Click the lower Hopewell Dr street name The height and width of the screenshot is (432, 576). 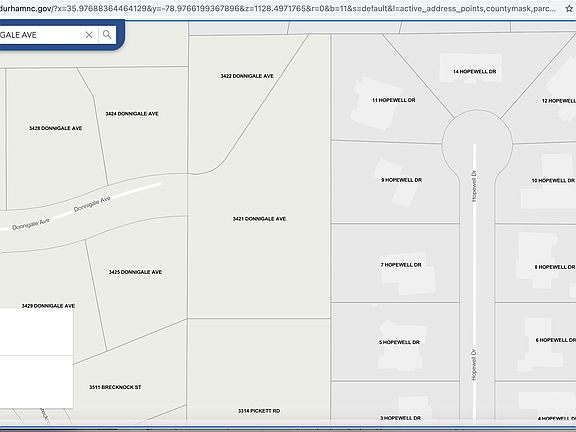click(474, 364)
